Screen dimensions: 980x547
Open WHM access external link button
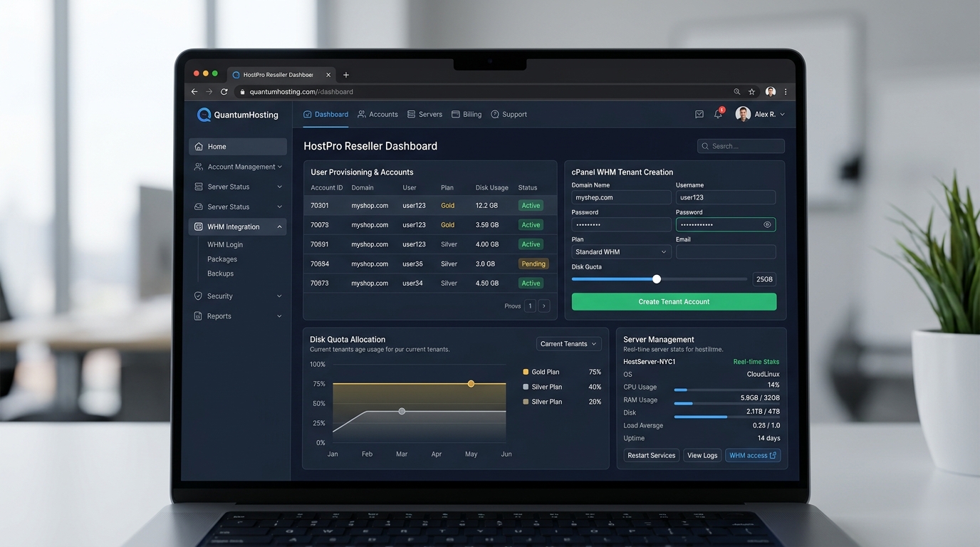(753, 456)
